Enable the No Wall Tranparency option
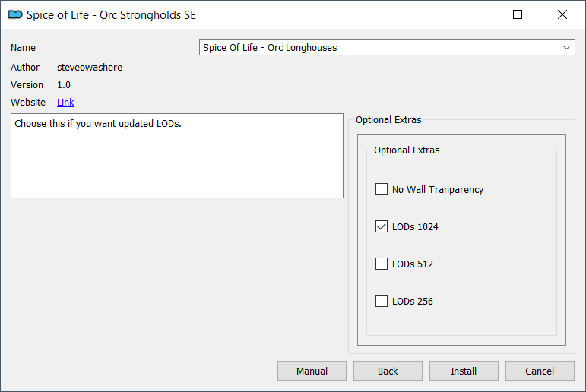 pyautogui.click(x=382, y=189)
